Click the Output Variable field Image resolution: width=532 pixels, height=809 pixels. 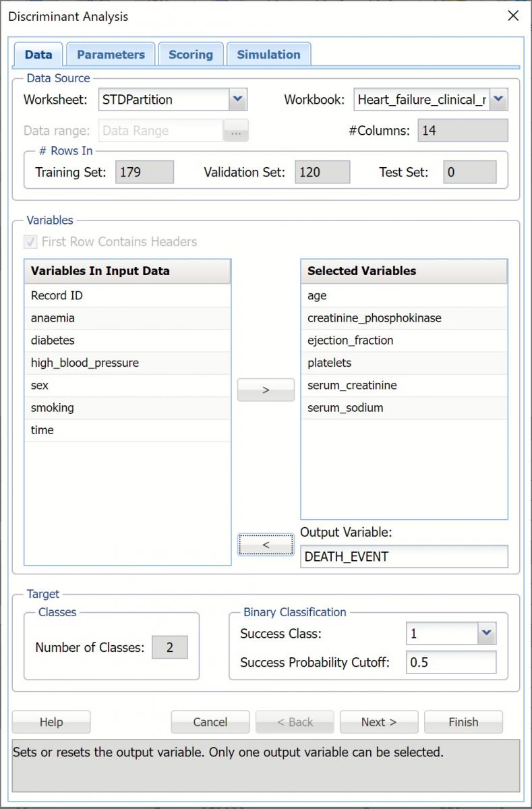pyautogui.click(x=403, y=557)
